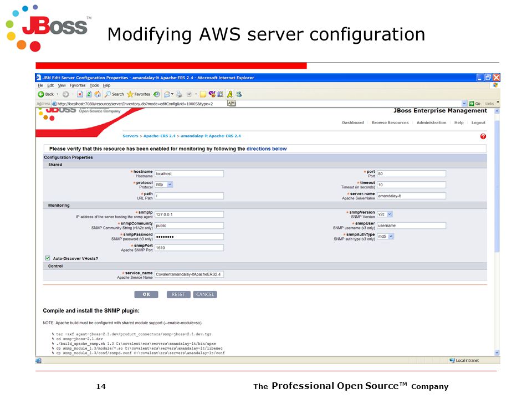Click the Refresh page icon
The width and height of the screenshot is (532, 399).
click(x=89, y=94)
